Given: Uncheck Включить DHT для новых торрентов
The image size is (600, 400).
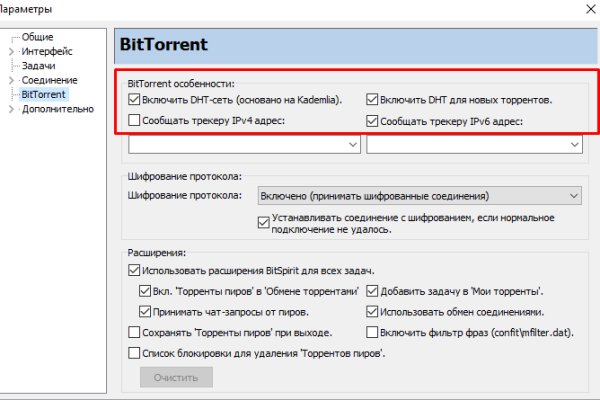Looking at the screenshot, I should [x=374, y=100].
